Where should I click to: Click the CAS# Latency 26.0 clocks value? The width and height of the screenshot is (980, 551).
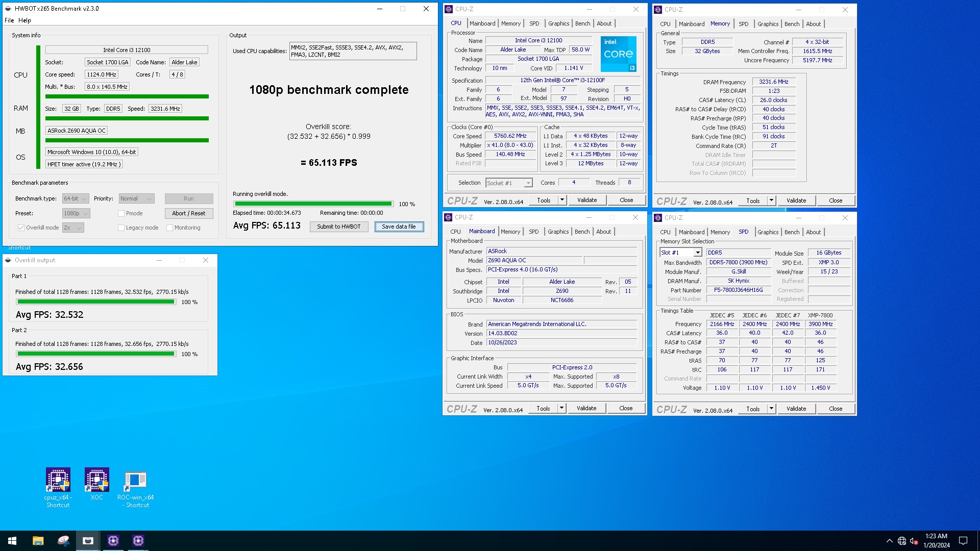click(774, 100)
